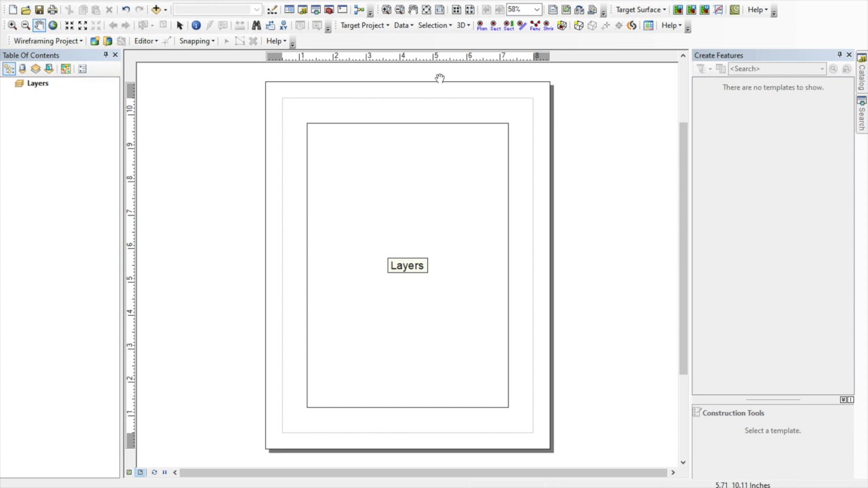The width and height of the screenshot is (868, 488).
Task: Click the horizontal scrollbar of layout
Action: [x=424, y=472]
